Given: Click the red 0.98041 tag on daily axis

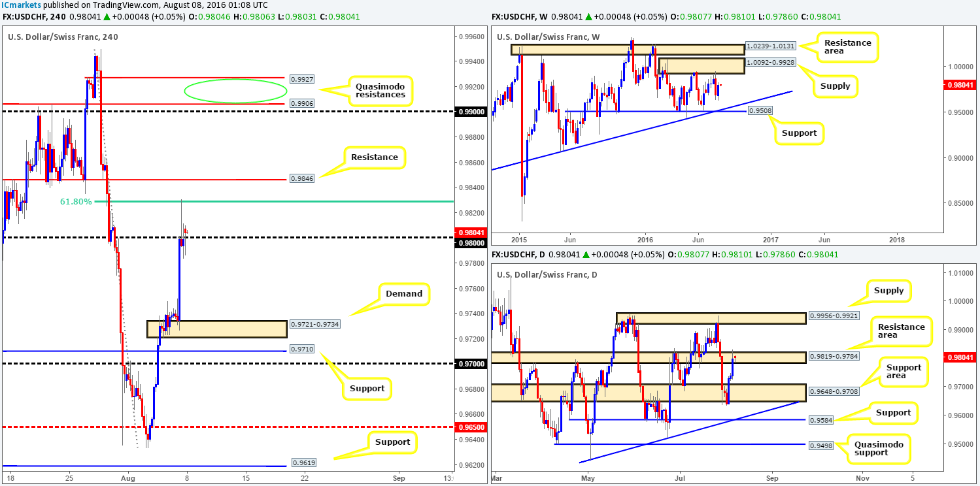Looking at the screenshot, I should point(960,357).
